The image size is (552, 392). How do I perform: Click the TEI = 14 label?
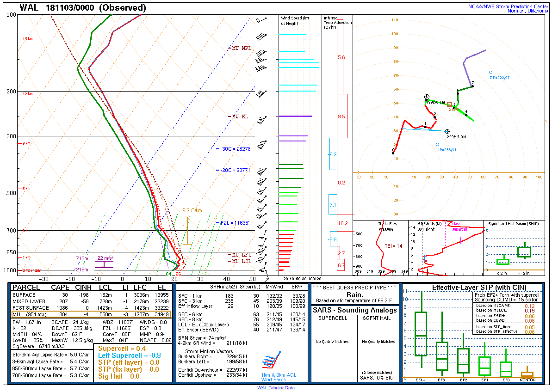[393, 246]
